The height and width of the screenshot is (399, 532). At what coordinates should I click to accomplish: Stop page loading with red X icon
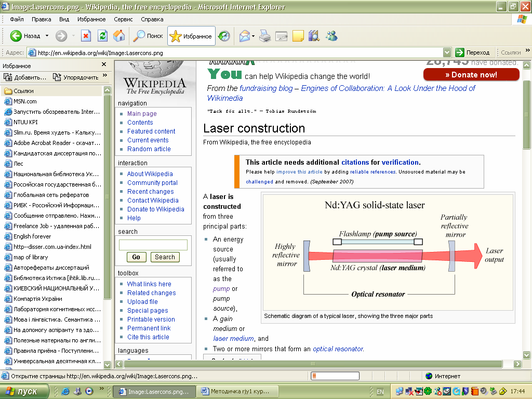coord(86,36)
